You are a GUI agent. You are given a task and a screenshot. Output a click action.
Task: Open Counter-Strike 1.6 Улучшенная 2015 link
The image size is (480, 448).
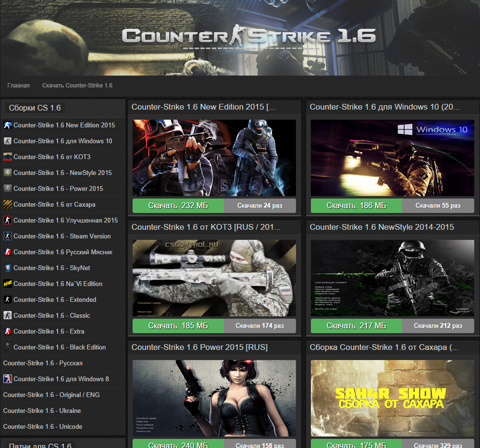[66, 220]
